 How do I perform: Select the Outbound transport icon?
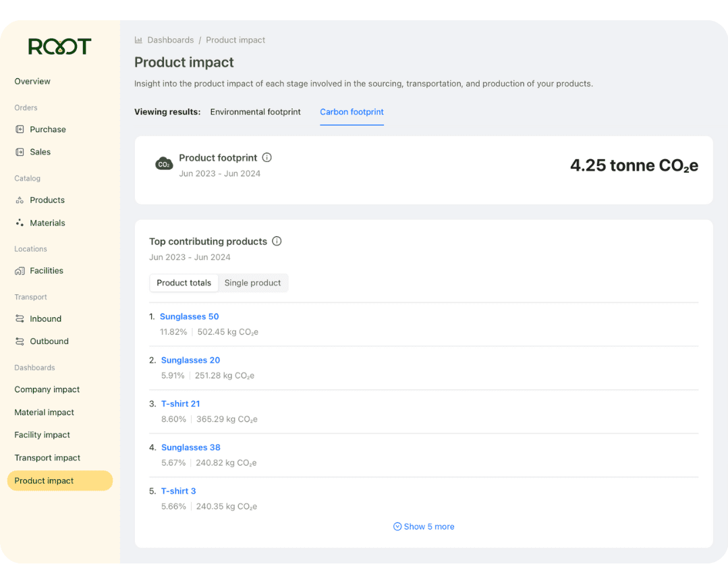pyautogui.click(x=19, y=341)
